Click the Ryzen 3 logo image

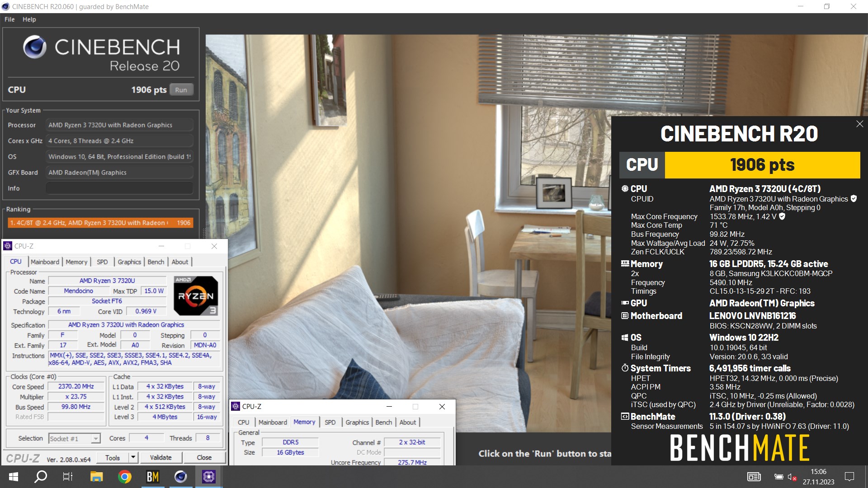(x=196, y=296)
